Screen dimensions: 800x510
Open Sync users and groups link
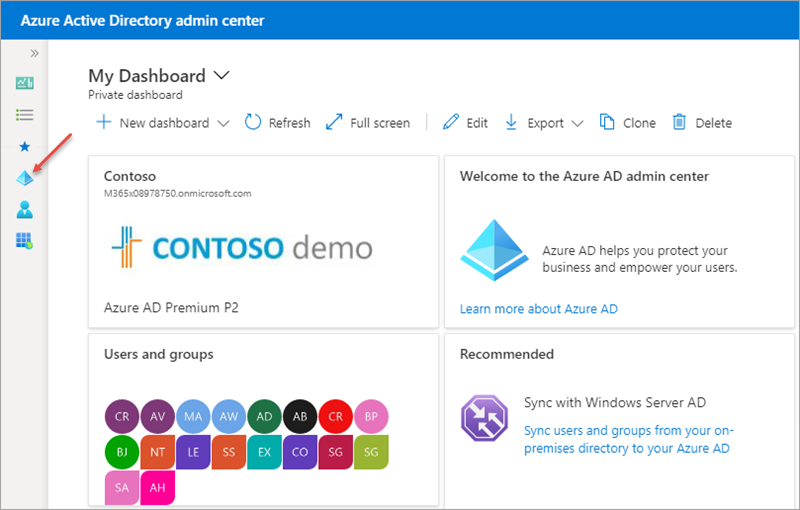coord(629,439)
